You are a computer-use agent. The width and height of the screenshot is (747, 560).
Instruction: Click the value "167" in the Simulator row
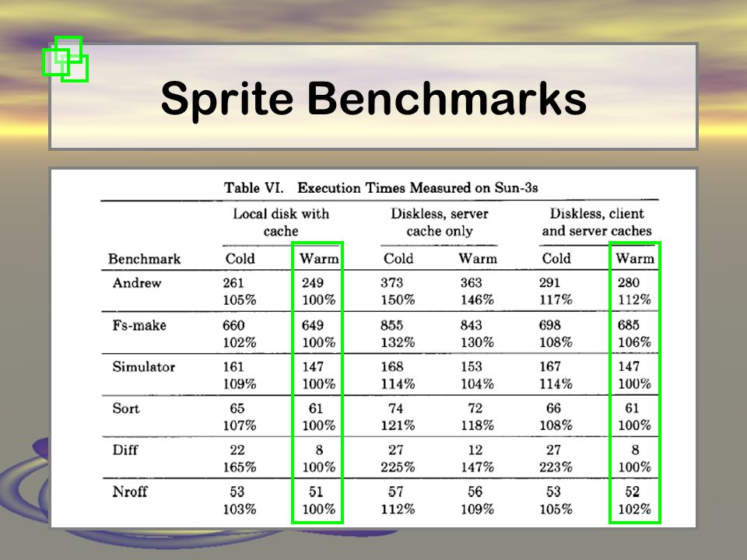point(550,366)
